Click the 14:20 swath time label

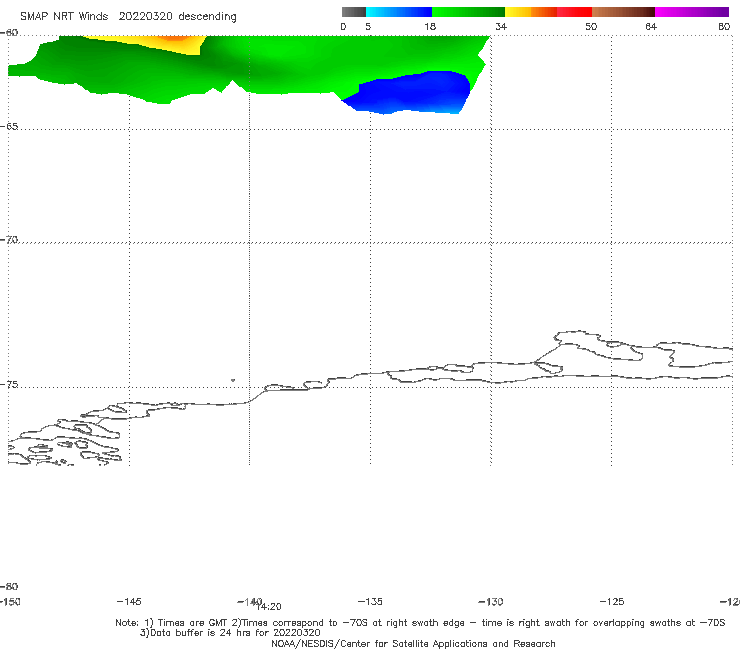point(269,607)
